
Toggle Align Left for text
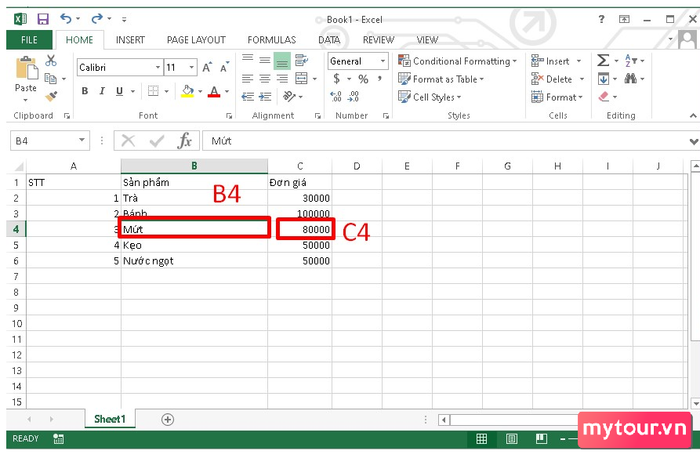pyautogui.click(x=248, y=79)
